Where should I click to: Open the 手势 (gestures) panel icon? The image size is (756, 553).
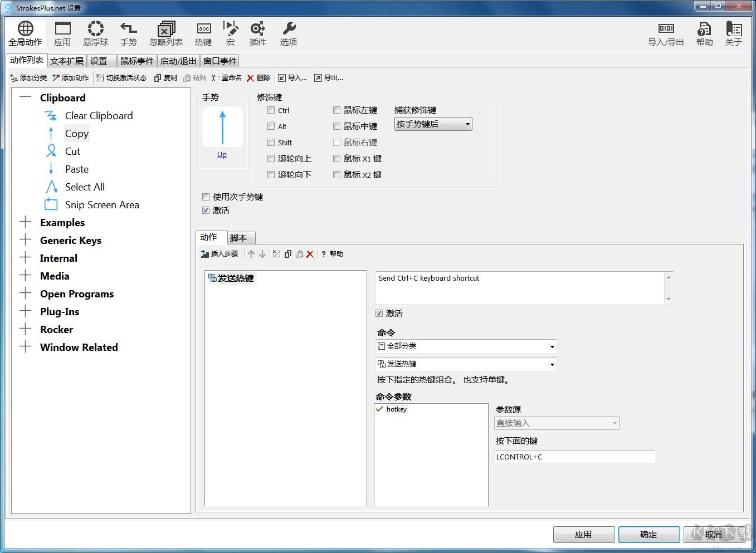pyautogui.click(x=129, y=33)
